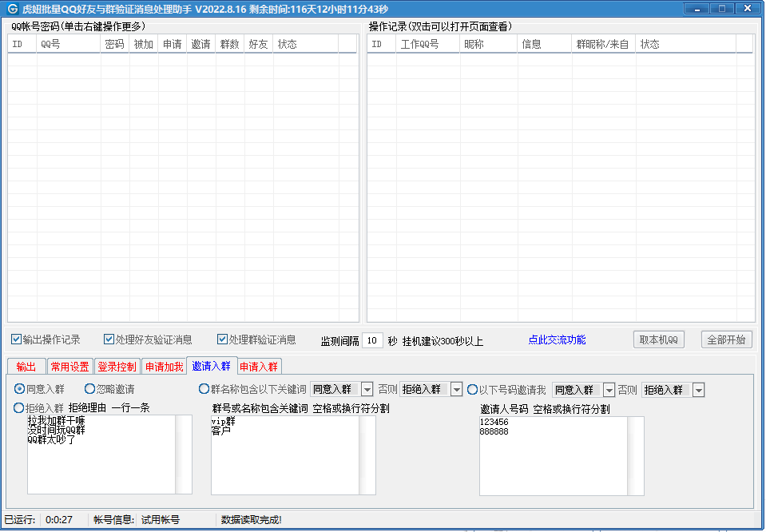Viewport: 766px width, 532px height.
Task: Click the 群昵称/来自 column header
Action: click(603, 44)
